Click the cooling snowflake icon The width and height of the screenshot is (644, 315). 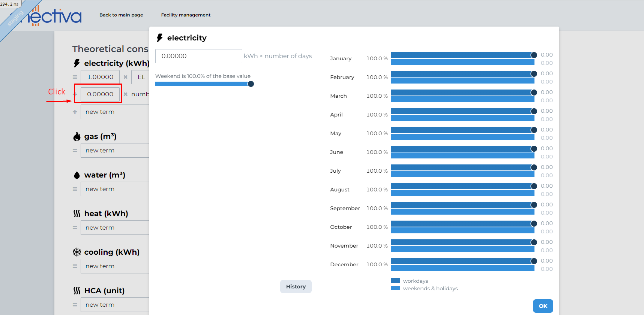tap(77, 252)
